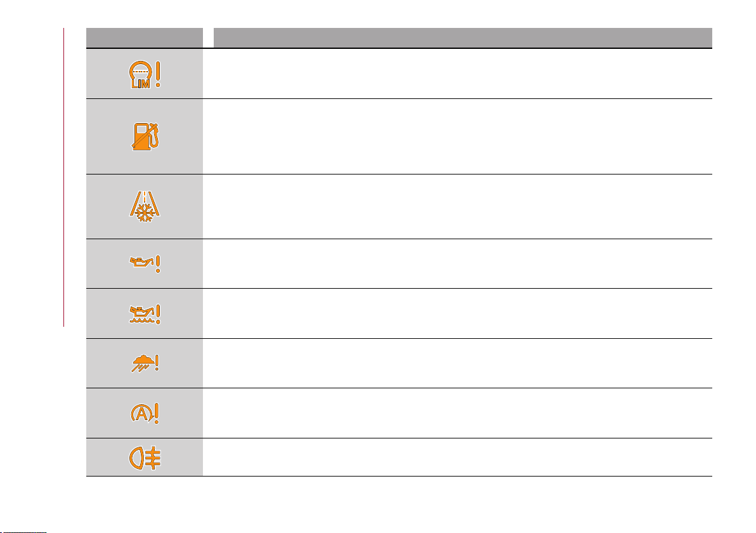This screenshot has height=533, width=756.
Task: Click the red vertical margin line
Action: (x=63, y=178)
